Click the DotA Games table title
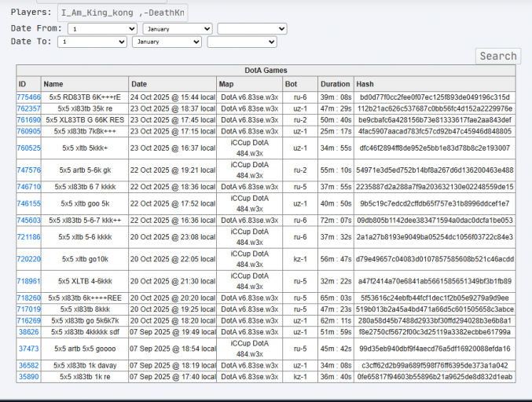The image size is (532, 402). [x=266, y=71]
